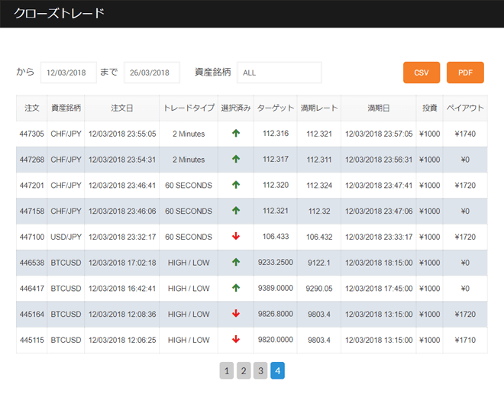Click expiry date 12/03/2018 23:33:17
This screenshot has height=420, width=504.
379,237
